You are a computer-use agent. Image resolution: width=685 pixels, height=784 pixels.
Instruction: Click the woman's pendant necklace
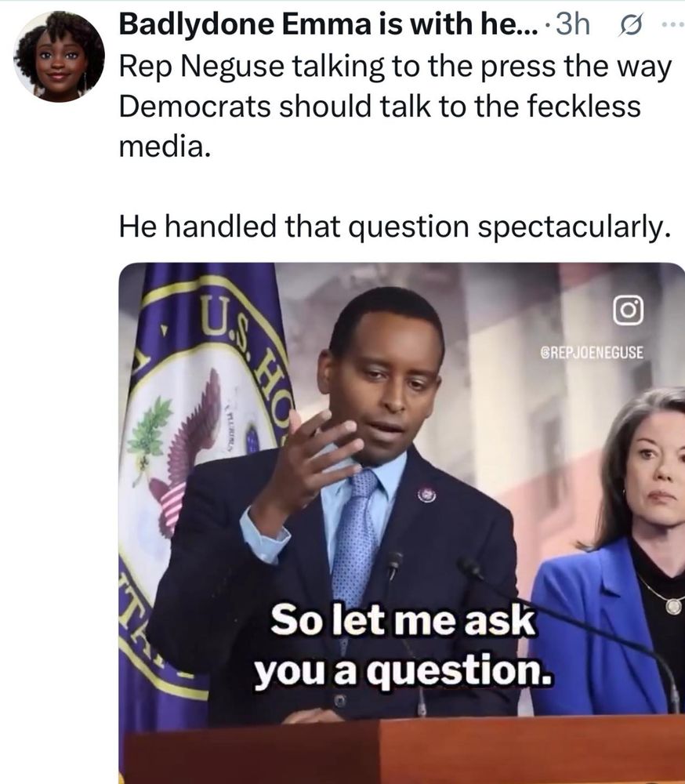[673, 605]
